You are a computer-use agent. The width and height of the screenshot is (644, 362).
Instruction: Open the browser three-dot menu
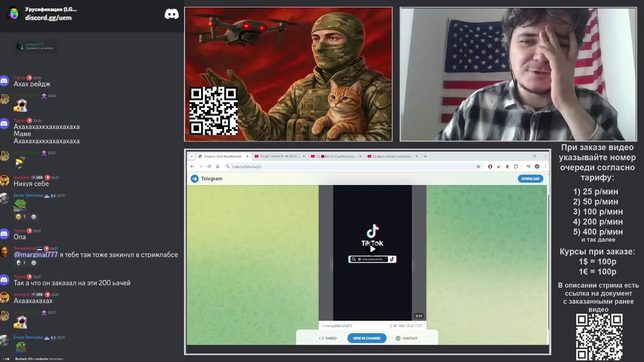(x=545, y=166)
